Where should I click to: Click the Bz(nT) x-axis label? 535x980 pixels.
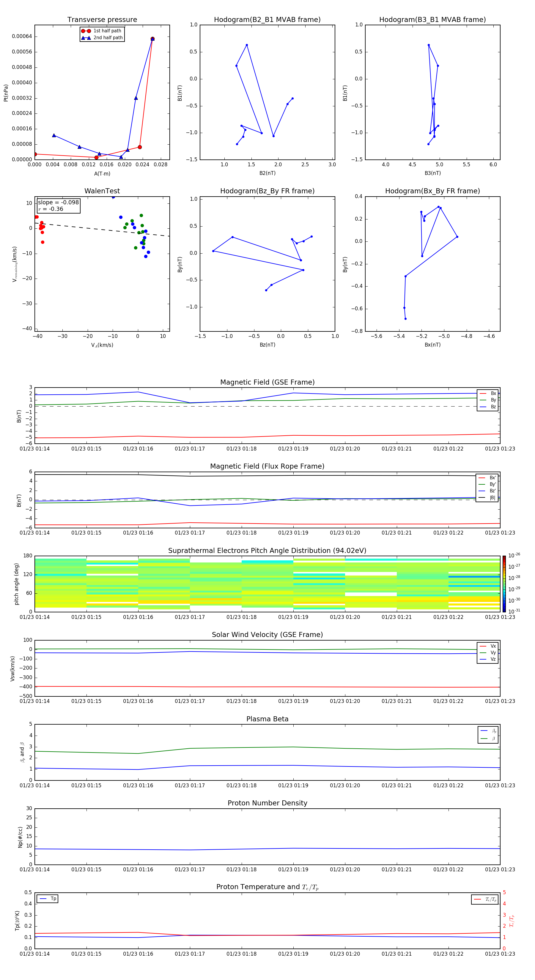pyautogui.click(x=267, y=345)
